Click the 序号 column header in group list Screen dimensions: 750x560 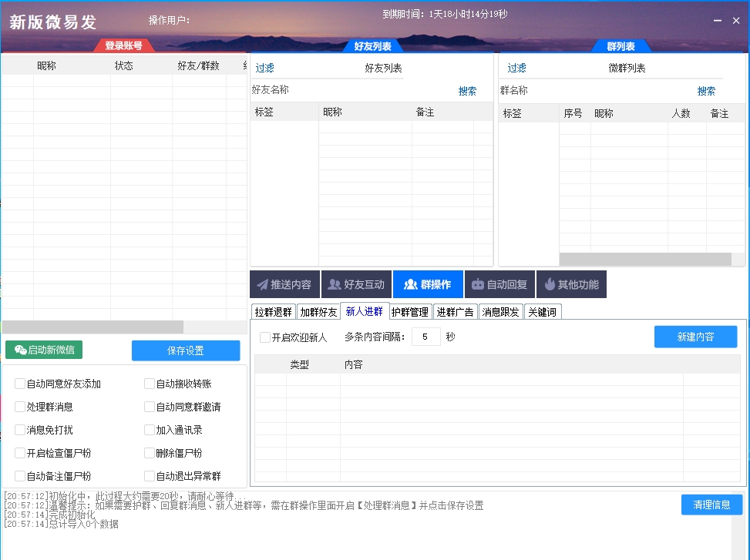pos(573,113)
